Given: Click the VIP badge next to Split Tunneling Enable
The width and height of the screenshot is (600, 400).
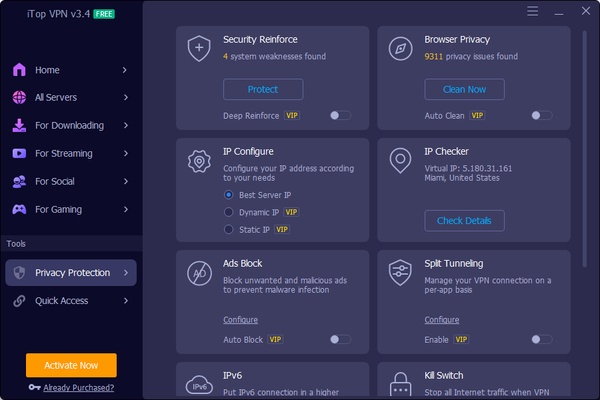Looking at the screenshot, I should (461, 340).
